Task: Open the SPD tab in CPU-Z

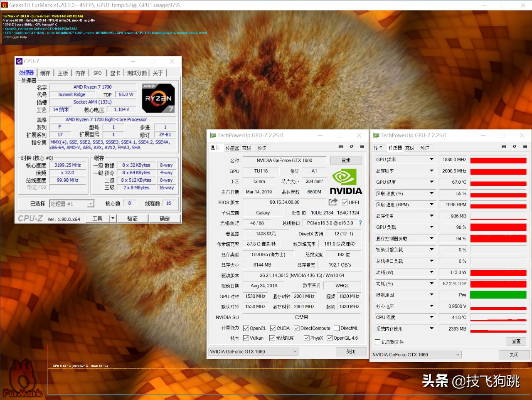Action: (x=97, y=73)
